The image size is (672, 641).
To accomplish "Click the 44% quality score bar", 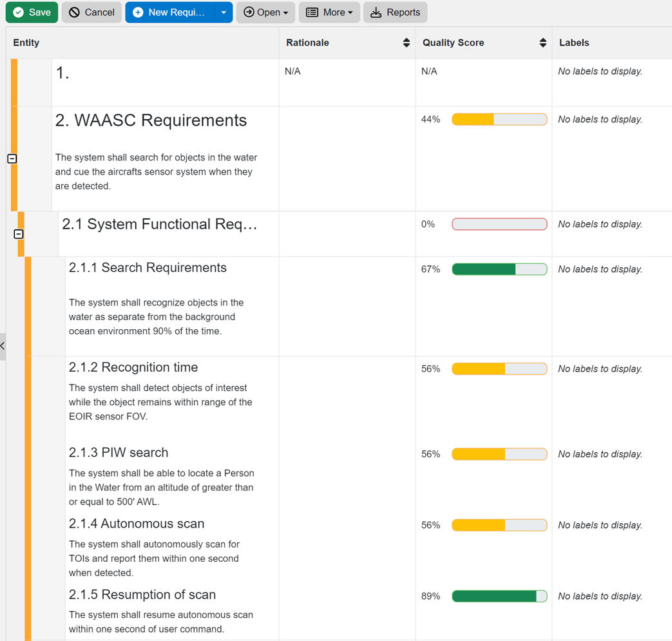I will click(499, 119).
